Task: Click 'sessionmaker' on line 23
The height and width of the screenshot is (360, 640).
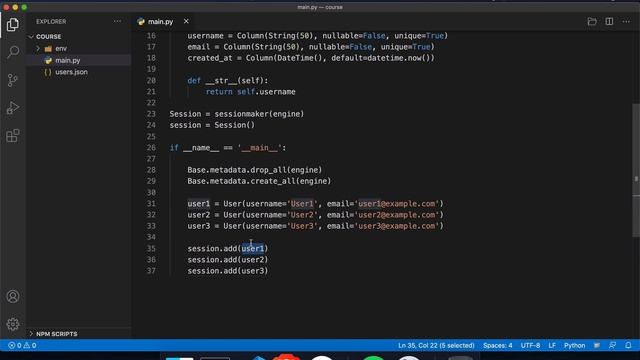Action: pos(241,114)
